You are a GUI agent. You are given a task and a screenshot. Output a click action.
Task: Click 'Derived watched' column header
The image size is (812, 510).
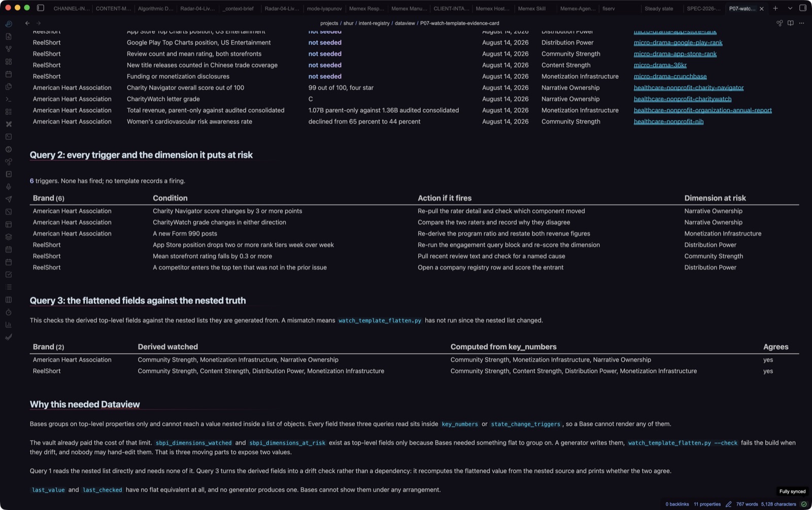167,347
